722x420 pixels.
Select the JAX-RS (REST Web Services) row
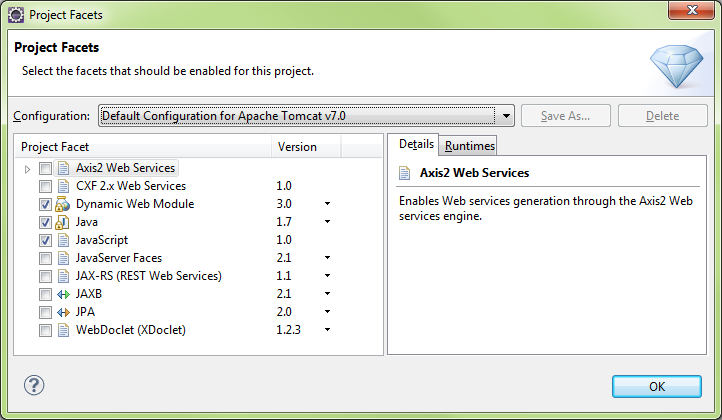[198, 276]
